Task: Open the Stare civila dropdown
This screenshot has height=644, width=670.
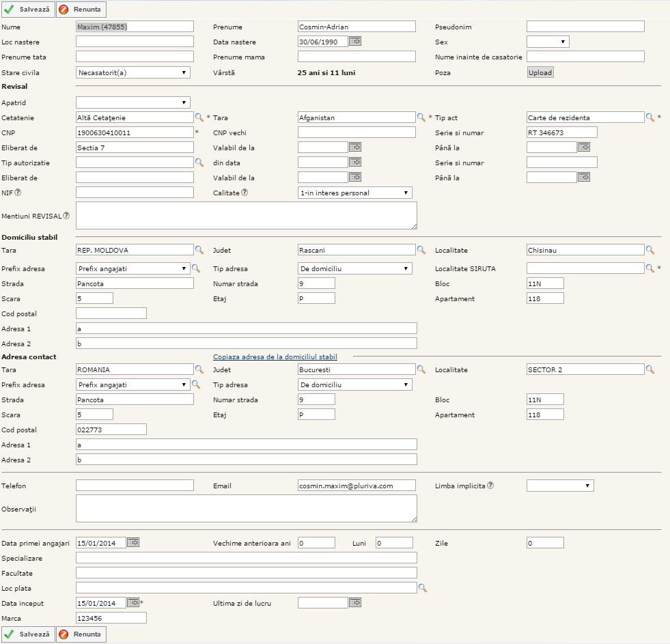Action: pyautogui.click(x=132, y=72)
